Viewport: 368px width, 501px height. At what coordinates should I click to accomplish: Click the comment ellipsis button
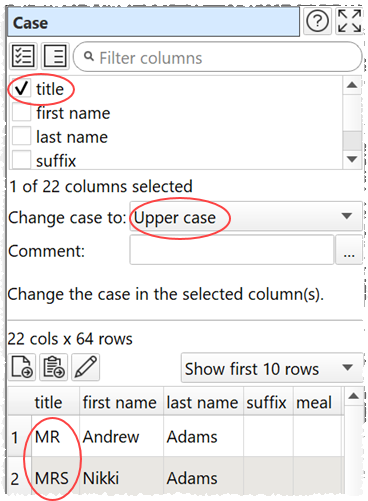pos(349,250)
